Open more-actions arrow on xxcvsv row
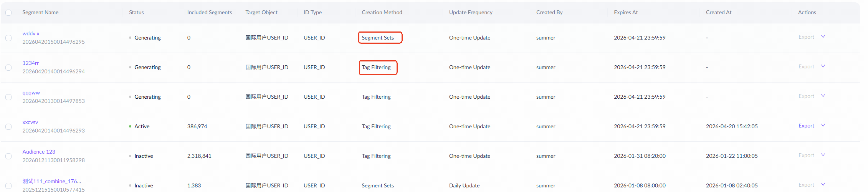The image size is (868, 192). 823,126
